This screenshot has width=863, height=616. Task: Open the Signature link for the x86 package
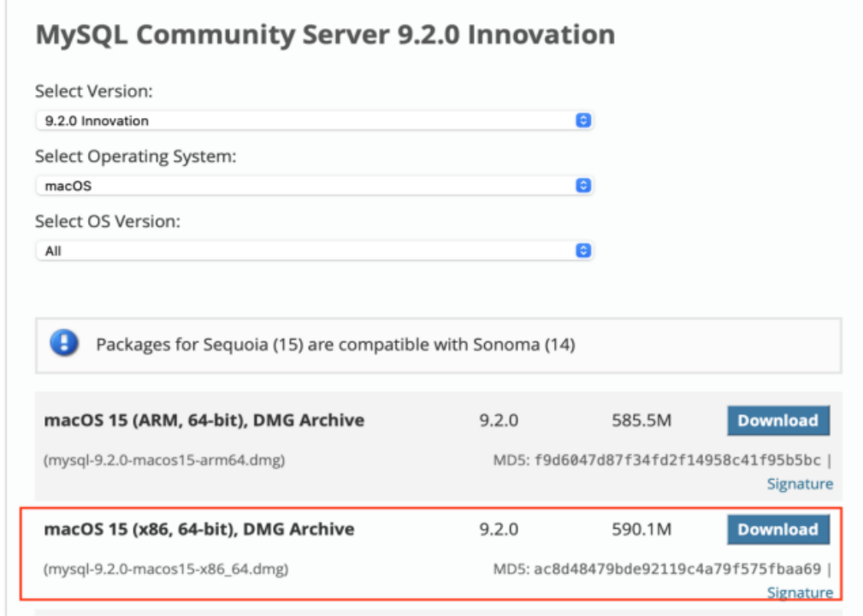click(800, 592)
